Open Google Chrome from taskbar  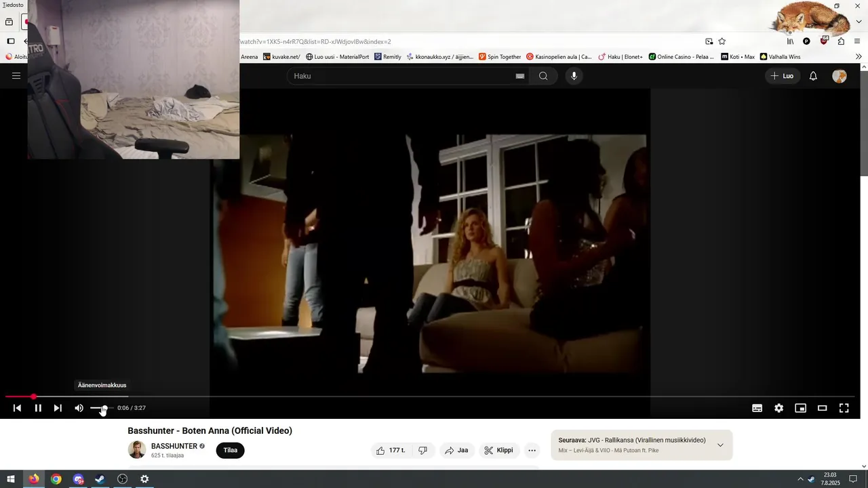click(56, 479)
